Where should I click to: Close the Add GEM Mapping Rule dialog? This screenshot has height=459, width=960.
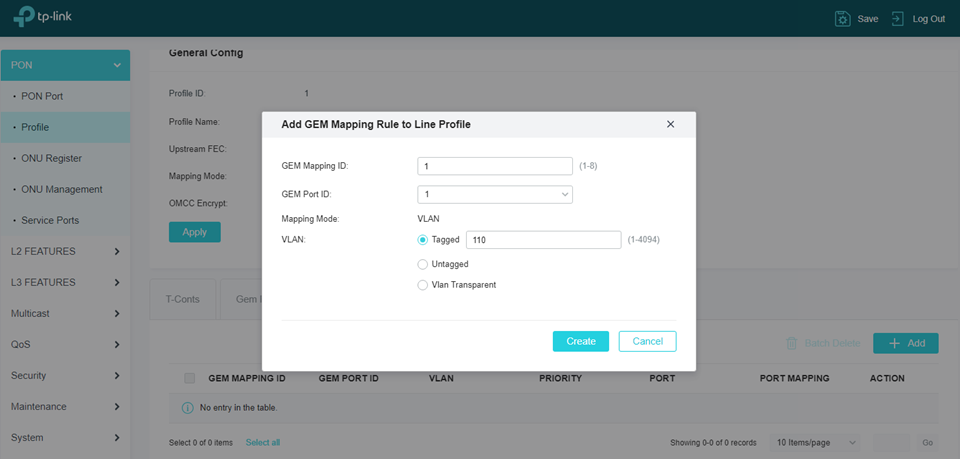pos(670,124)
